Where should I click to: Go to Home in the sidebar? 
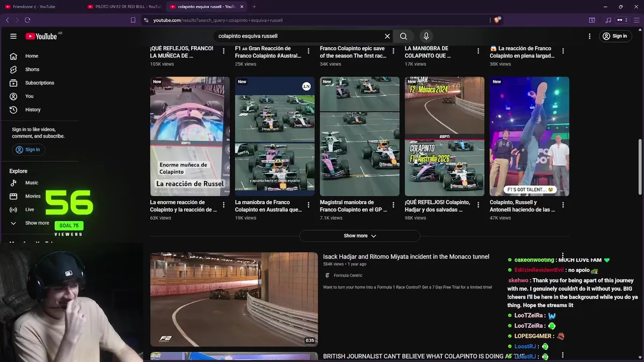(32, 56)
